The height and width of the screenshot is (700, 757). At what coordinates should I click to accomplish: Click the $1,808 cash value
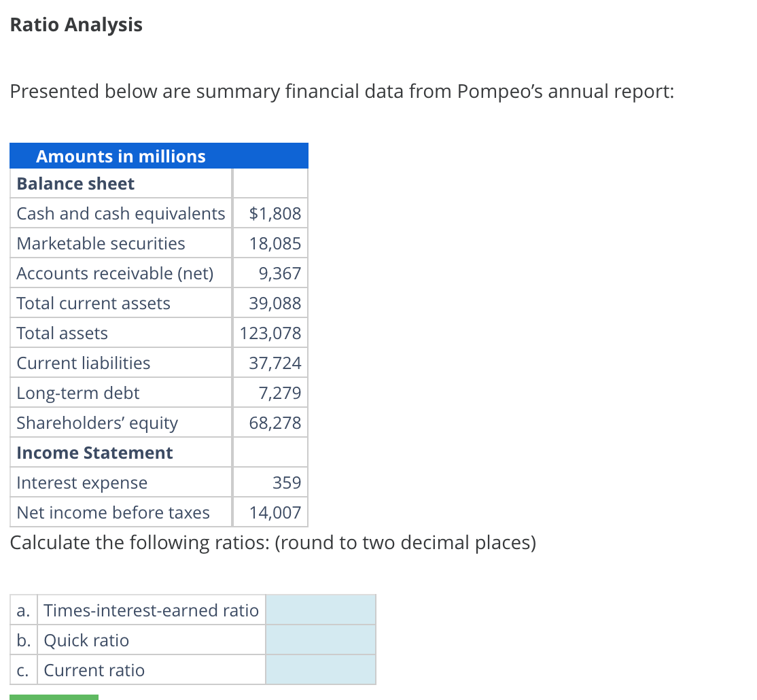(275, 213)
